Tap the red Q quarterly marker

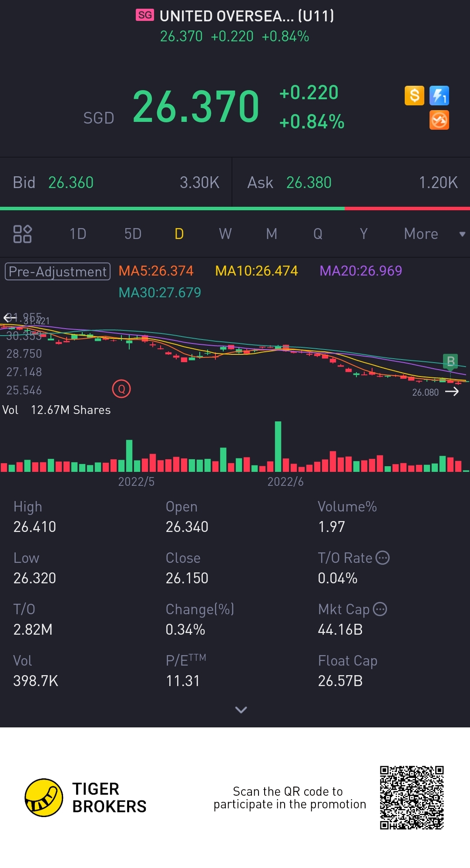coord(121,389)
